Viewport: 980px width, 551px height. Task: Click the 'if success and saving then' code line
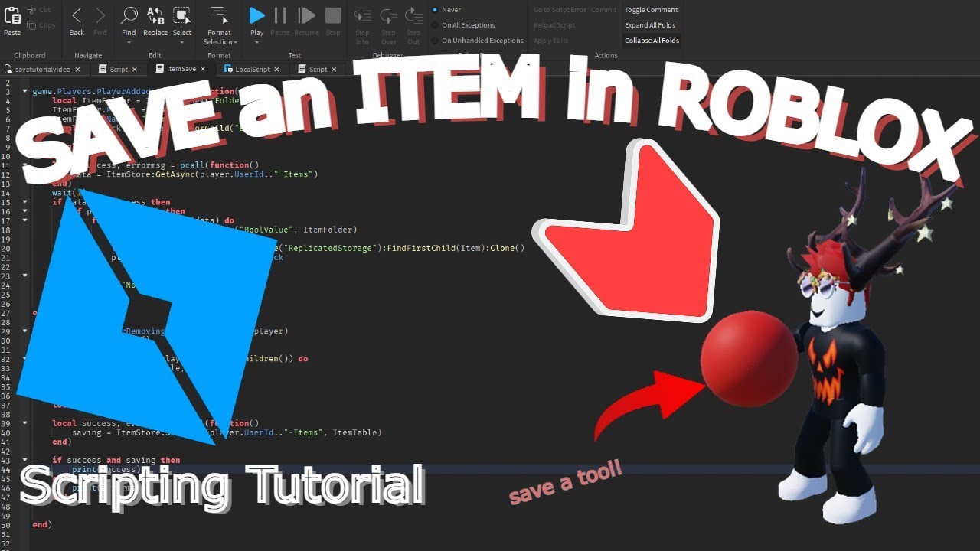[x=116, y=460]
